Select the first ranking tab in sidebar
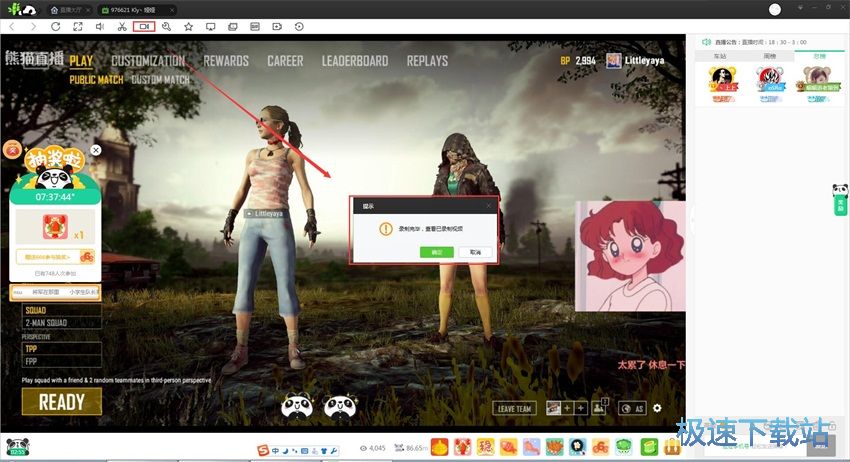The width and height of the screenshot is (850, 462). click(x=720, y=56)
